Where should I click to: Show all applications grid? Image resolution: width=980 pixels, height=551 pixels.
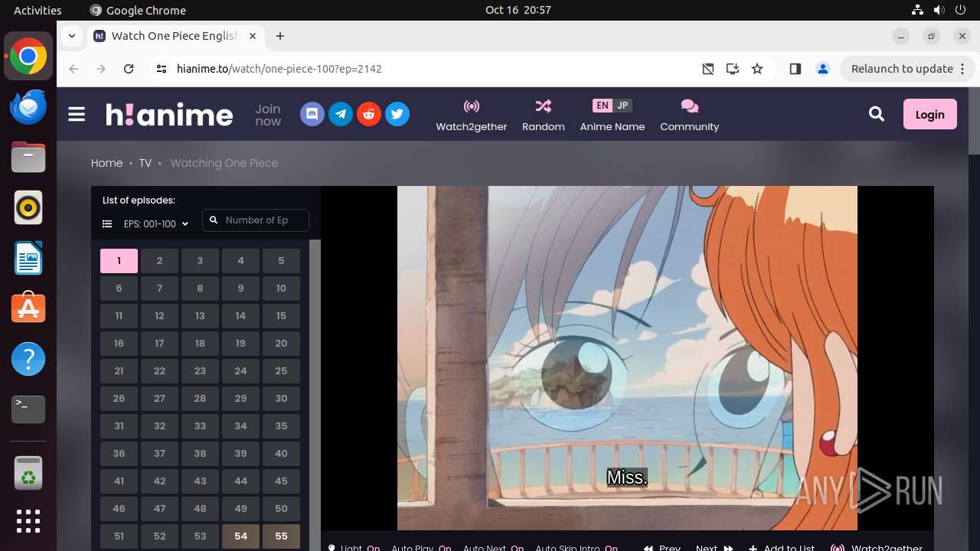(x=28, y=521)
